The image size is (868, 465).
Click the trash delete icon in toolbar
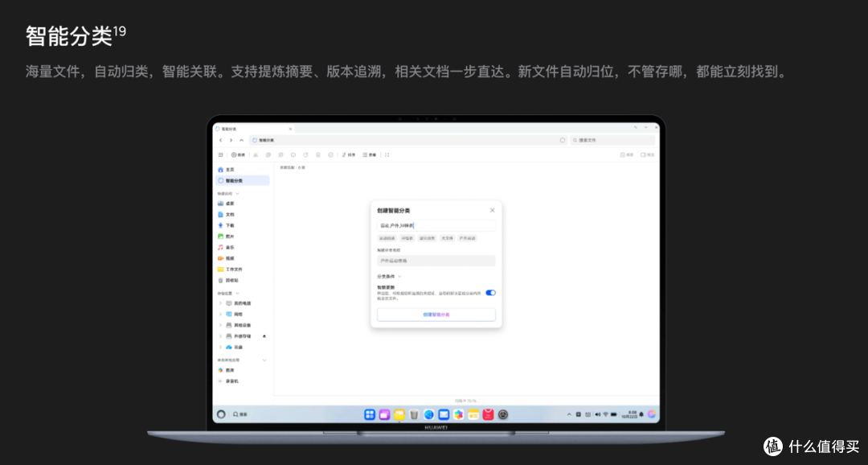click(x=318, y=155)
